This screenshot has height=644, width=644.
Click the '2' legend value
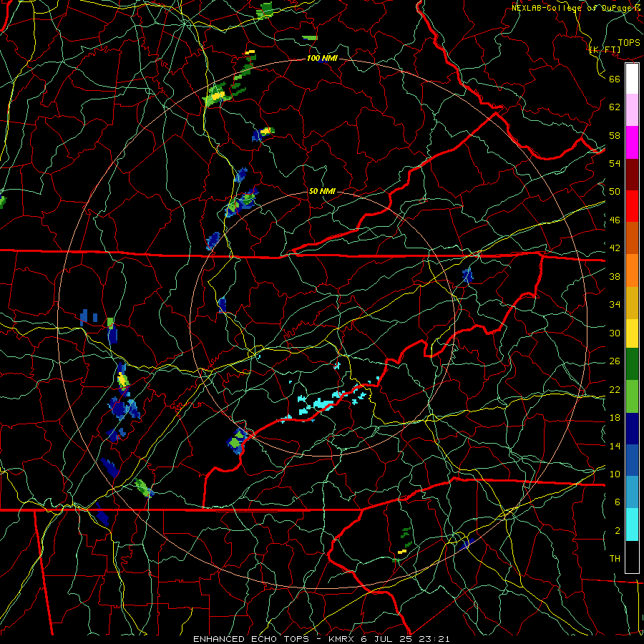(x=618, y=531)
